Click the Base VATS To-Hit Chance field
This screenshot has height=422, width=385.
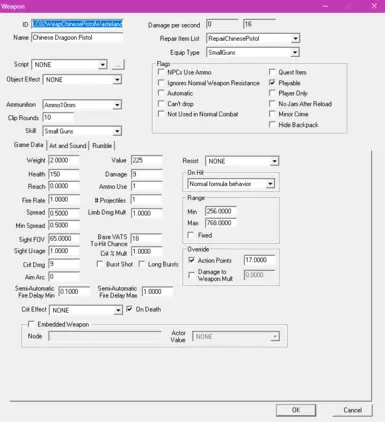[147, 239]
